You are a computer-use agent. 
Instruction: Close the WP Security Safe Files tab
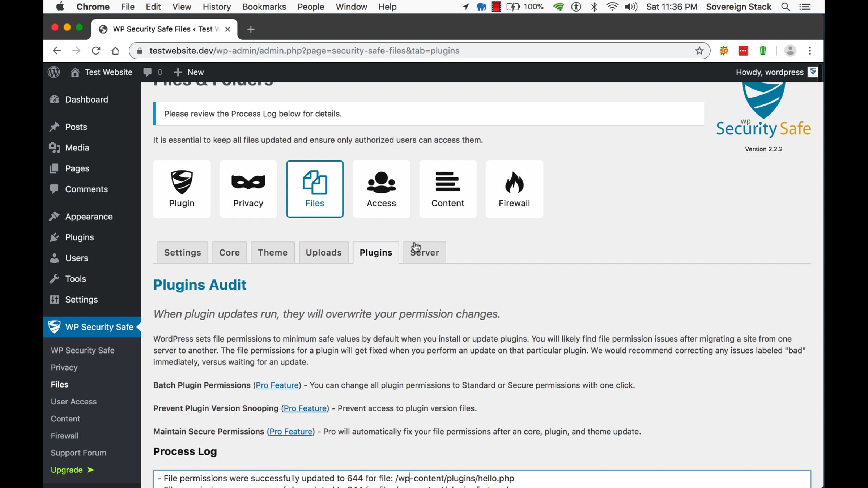click(x=227, y=29)
